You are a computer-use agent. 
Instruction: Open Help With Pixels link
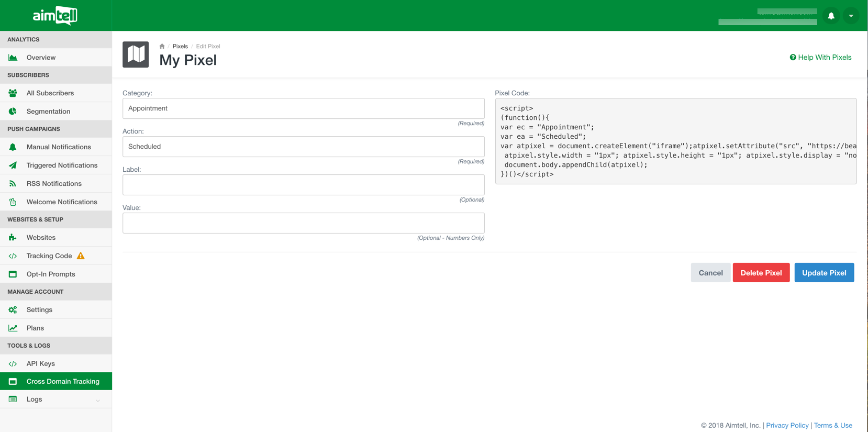point(820,57)
